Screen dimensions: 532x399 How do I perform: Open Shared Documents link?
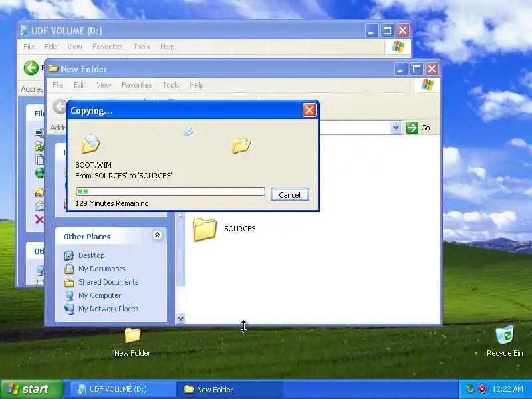click(108, 282)
